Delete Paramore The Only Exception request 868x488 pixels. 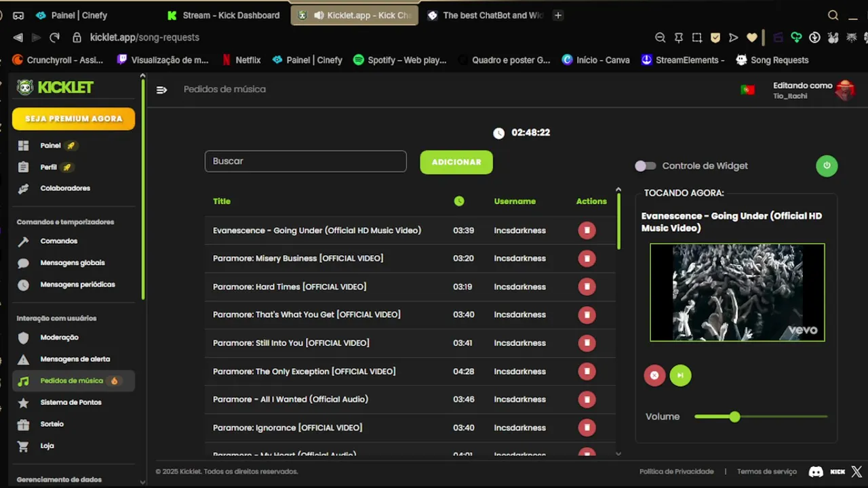pos(587,371)
